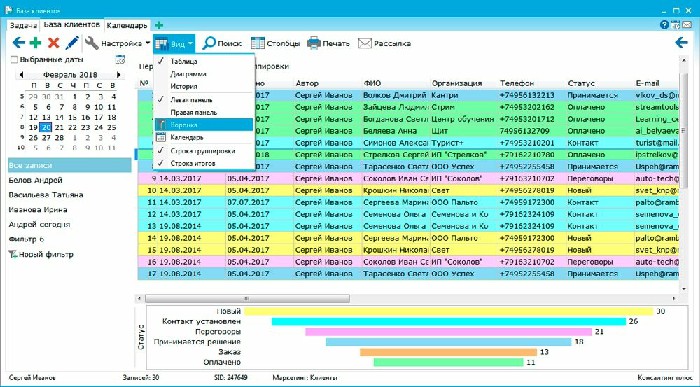
Task: Add a new record with green plus
Action: pyautogui.click(x=35, y=43)
